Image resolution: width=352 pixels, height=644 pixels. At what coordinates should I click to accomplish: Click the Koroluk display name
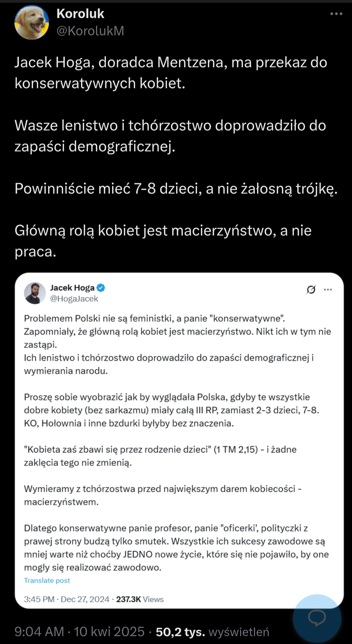point(80,14)
